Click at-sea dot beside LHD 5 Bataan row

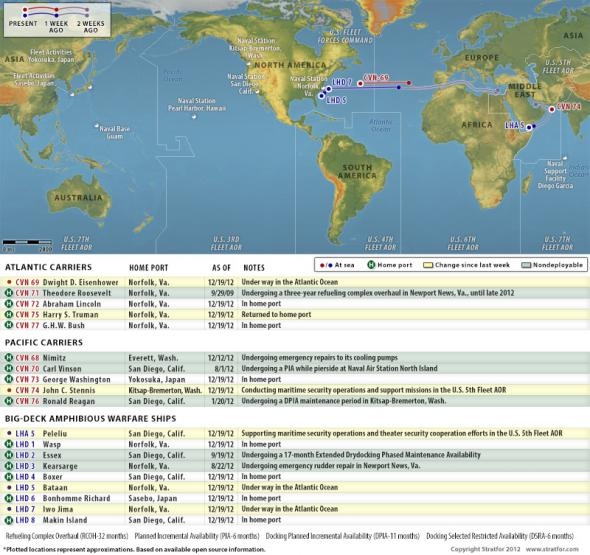click(9, 487)
